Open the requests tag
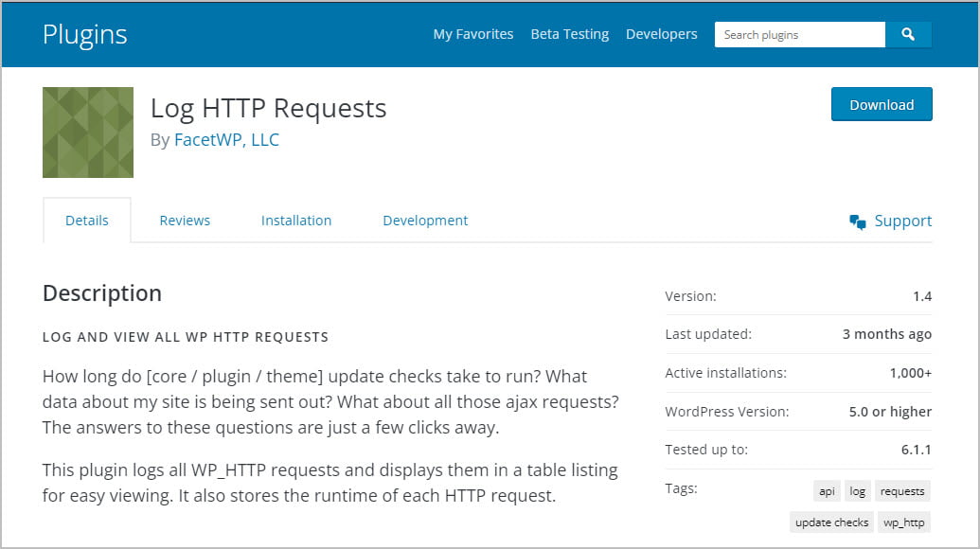The width and height of the screenshot is (980, 549). 902,490
